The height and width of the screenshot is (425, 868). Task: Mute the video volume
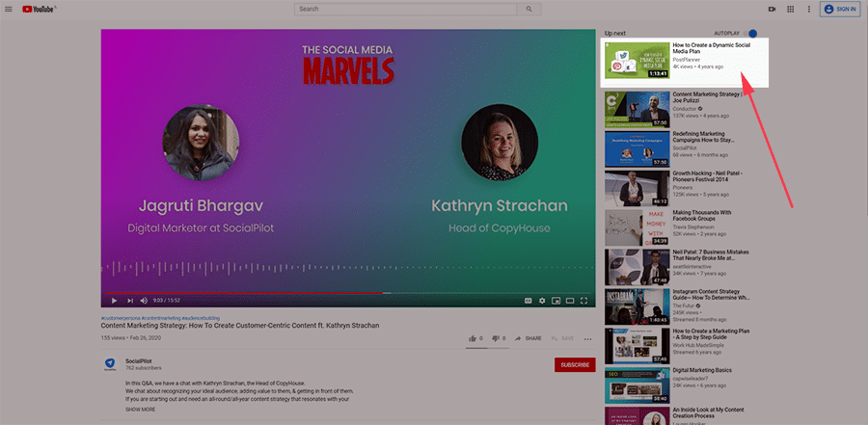click(144, 301)
